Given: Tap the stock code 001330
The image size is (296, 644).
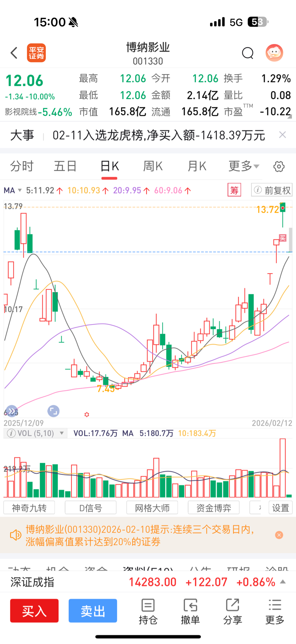Looking at the screenshot, I should point(148,61).
